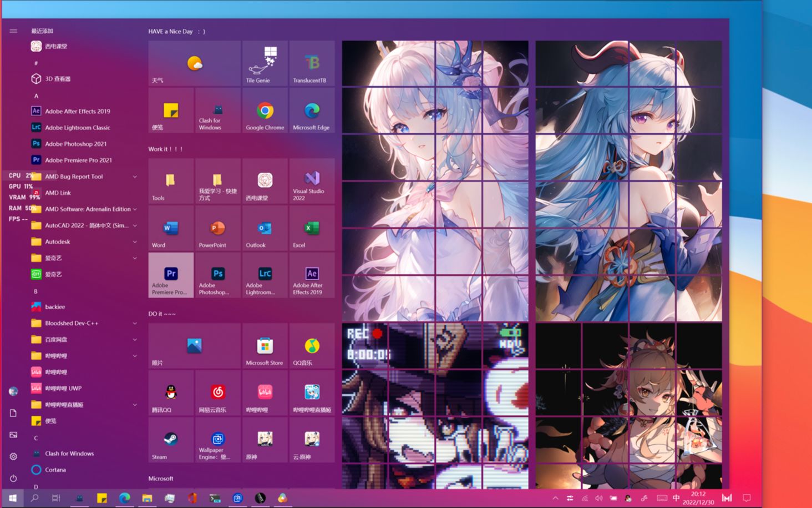Launch the Excel tile
The width and height of the screenshot is (812, 508).
click(312, 228)
